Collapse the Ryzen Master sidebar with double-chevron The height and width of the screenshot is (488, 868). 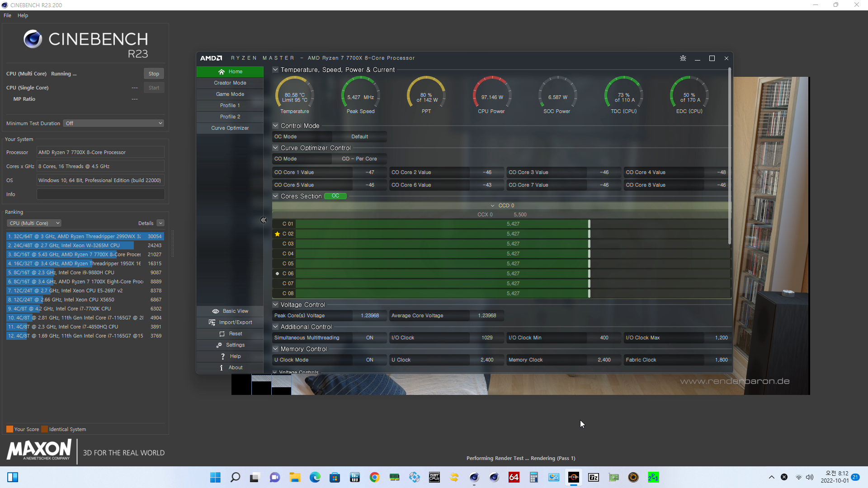pos(264,220)
